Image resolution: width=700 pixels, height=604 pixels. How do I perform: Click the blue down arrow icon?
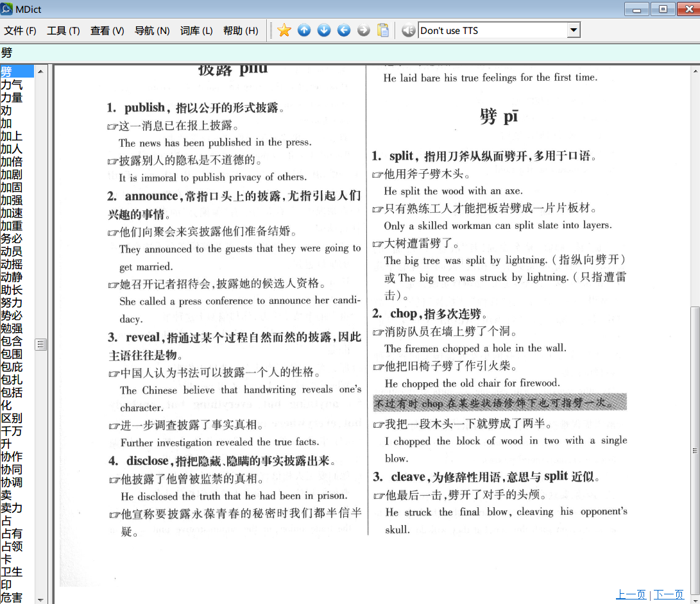click(324, 30)
